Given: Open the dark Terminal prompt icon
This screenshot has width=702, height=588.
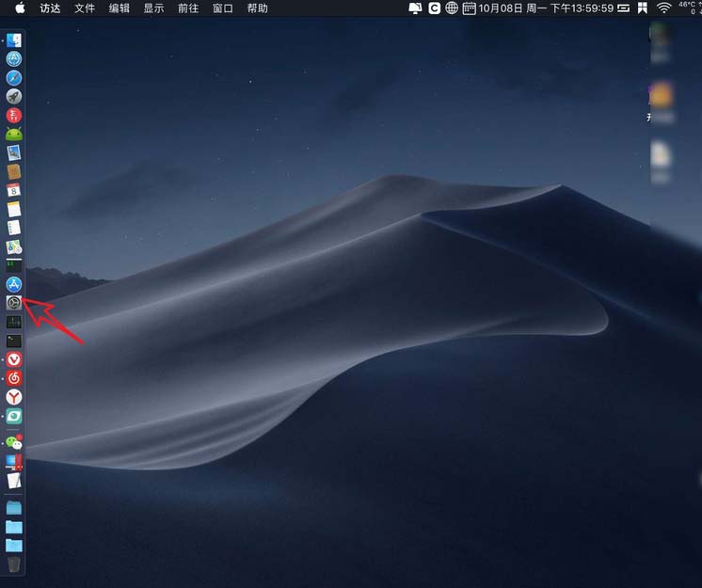Looking at the screenshot, I should (x=14, y=341).
